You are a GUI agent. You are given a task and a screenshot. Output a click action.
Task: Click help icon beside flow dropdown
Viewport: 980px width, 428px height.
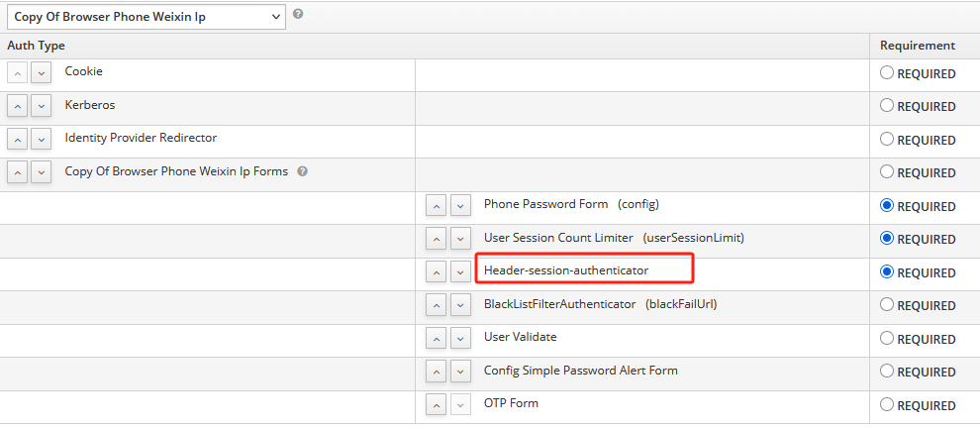[x=298, y=15]
